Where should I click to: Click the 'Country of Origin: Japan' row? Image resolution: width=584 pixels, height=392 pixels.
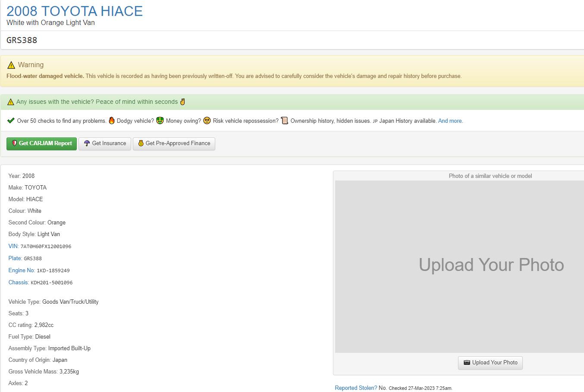coord(38,360)
